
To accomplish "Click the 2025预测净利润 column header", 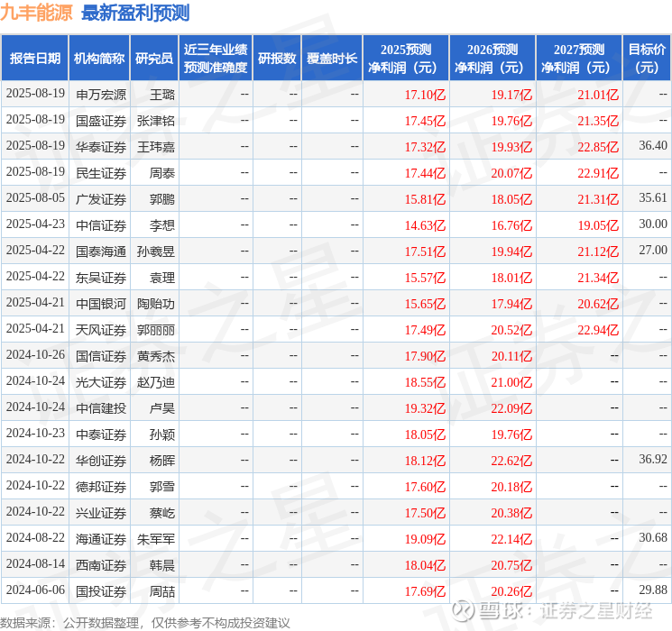I will pos(406,59).
